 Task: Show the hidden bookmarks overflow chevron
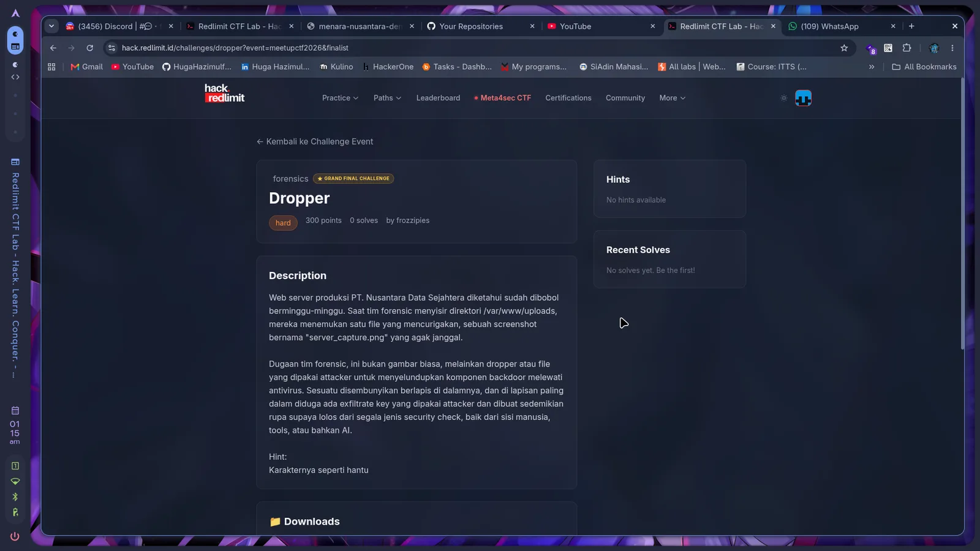pos(872,67)
